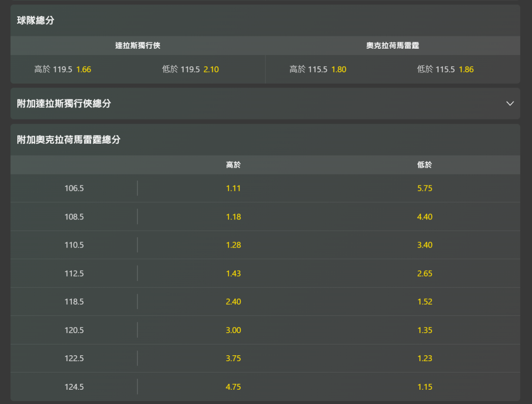Select 低於 124.5 odds 1.15
The width and height of the screenshot is (532, 404).
click(425, 387)
